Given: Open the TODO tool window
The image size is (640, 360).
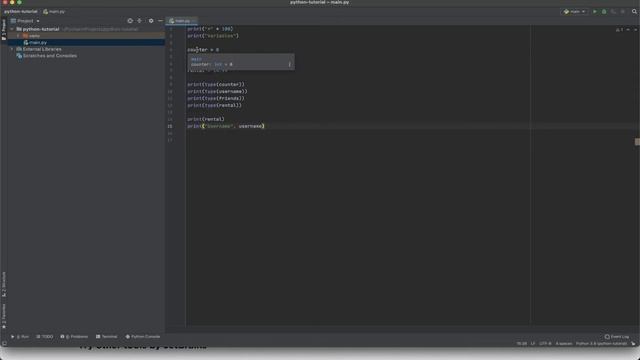Looking at the screenshot, I should click(45, 337).
